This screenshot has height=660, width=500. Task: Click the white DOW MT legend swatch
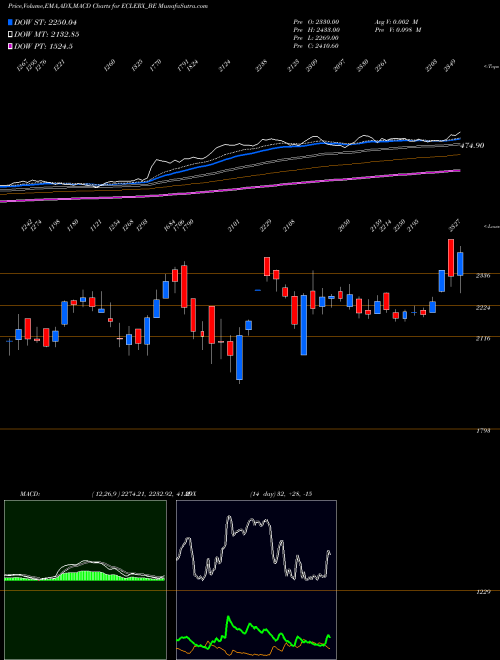11,35
